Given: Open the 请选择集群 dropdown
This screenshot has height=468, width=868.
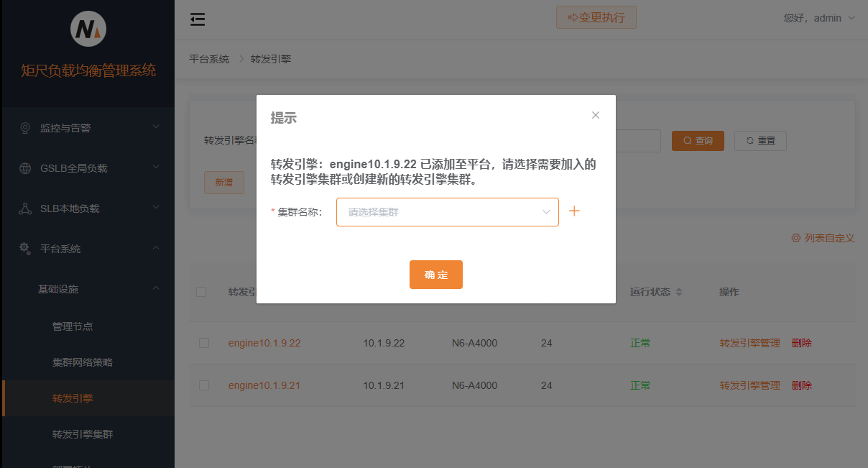Looking at the screenshot, I should pyautogui.click(x=447, y=211).
